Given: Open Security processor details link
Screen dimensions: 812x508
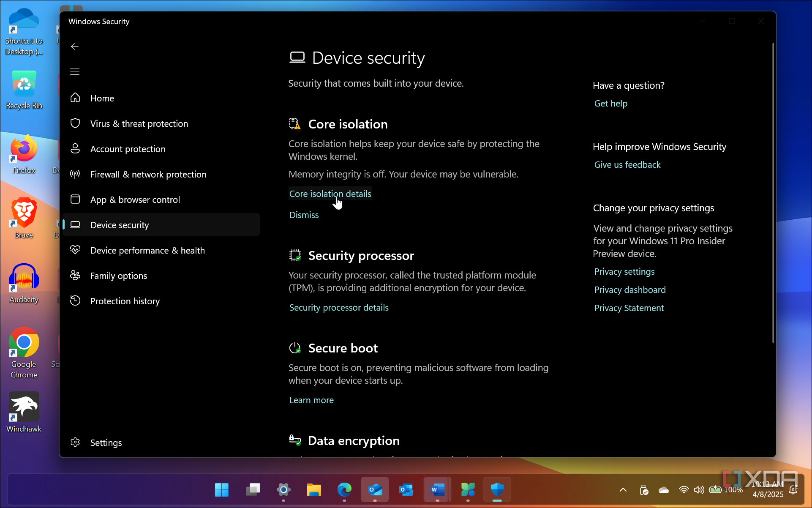Looking at the screenshot, I should (339, 307).
